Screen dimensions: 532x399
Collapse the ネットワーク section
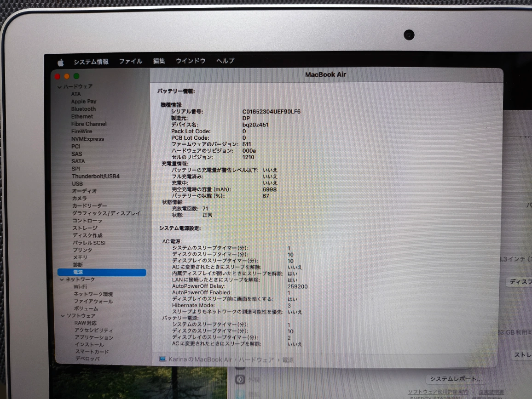pyautogui.click(x=62, y=279)
